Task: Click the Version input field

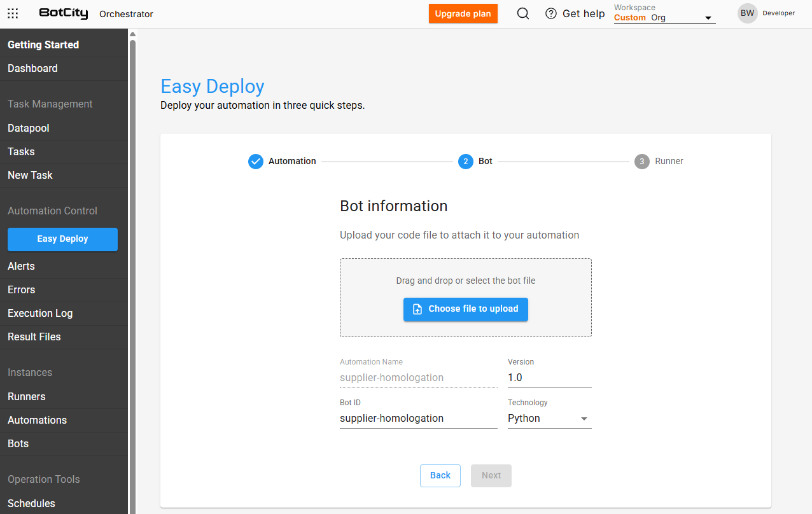Action: point(550,378)
